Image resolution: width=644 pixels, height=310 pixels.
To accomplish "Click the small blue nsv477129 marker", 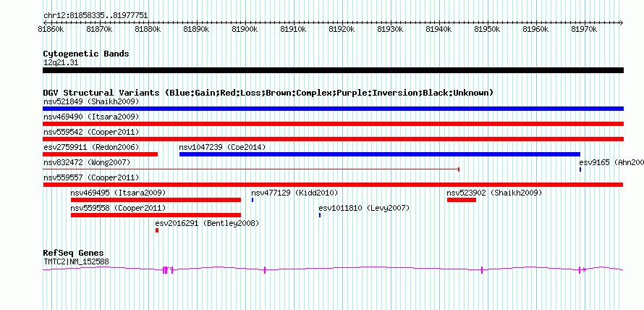I will (253, 200).
